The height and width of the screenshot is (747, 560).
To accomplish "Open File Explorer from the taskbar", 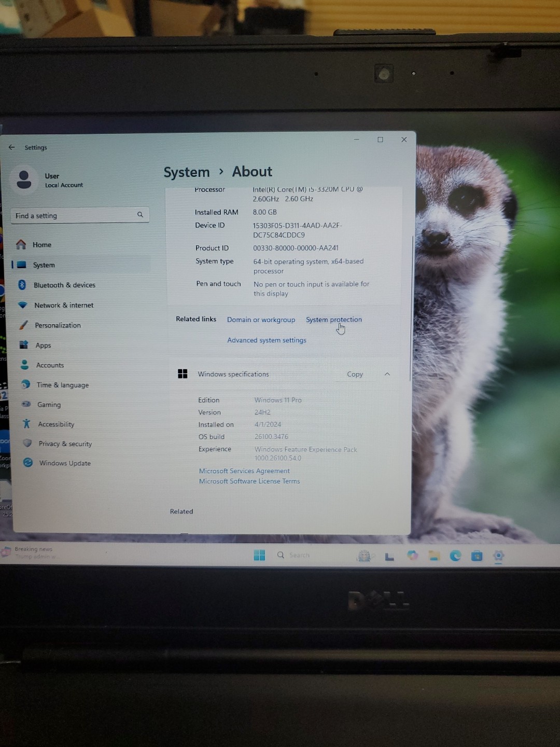I will (x=434, y=556).
